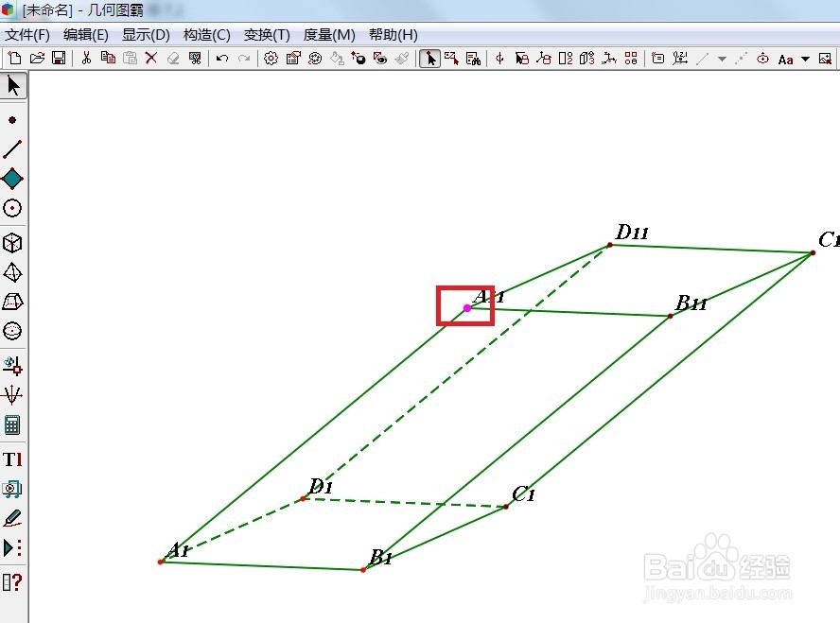This screenshot has height=623, width=840.
Task: Copy the selected object
Action: click(108, 58)
